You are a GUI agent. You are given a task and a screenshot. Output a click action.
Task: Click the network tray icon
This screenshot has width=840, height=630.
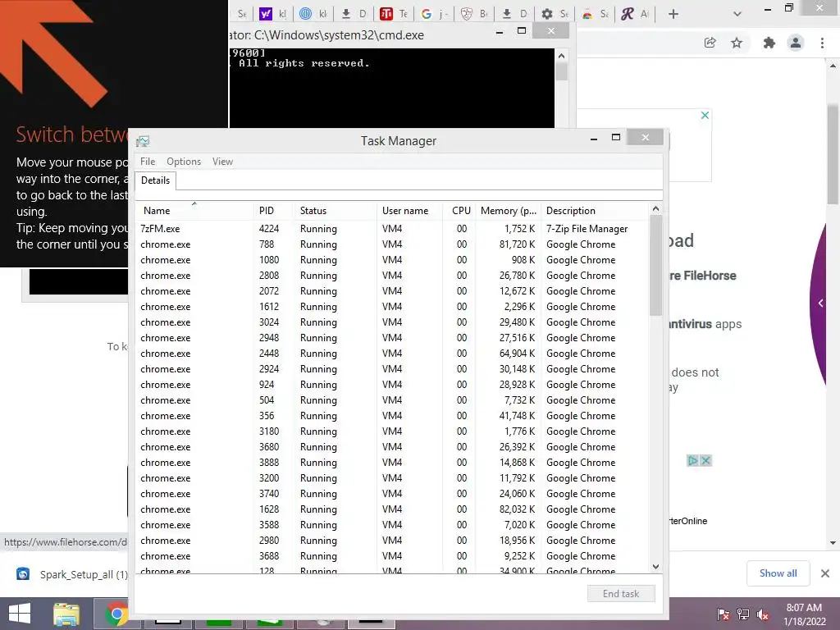[743, 614]
